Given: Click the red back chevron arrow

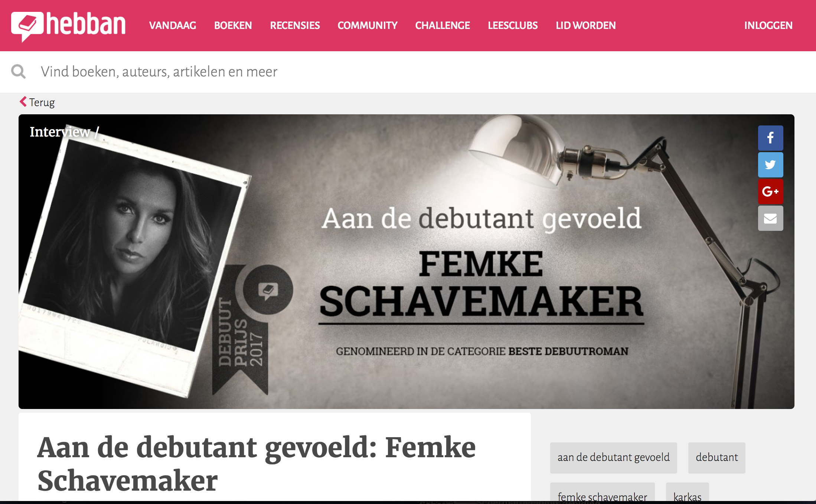Looking at the screenshot, I should (x=23, y=102).
